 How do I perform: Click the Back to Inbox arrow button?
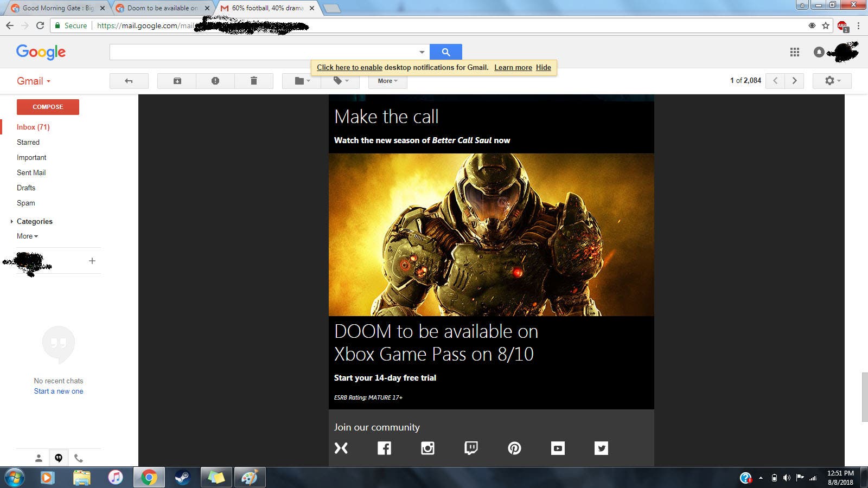pos(129,81)
